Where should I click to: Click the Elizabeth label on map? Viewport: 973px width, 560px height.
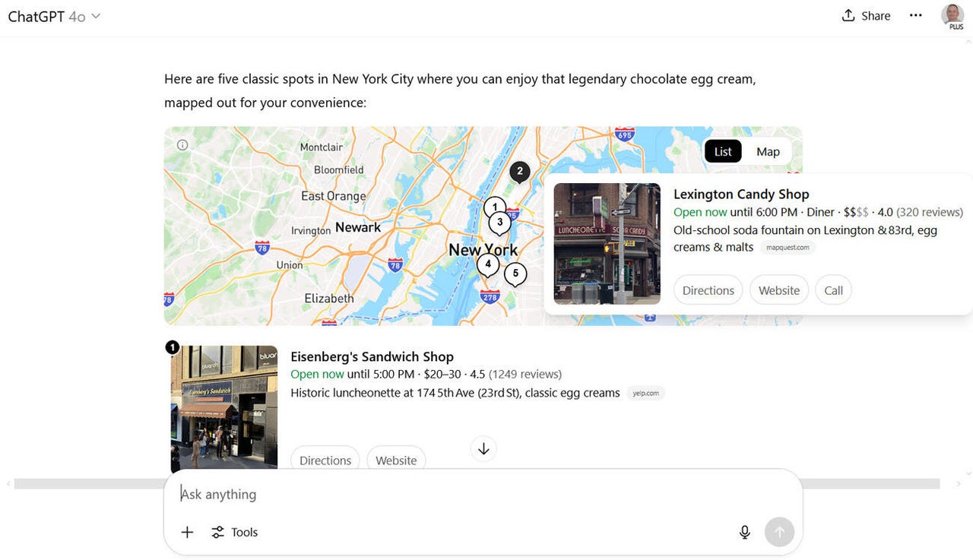329,299
